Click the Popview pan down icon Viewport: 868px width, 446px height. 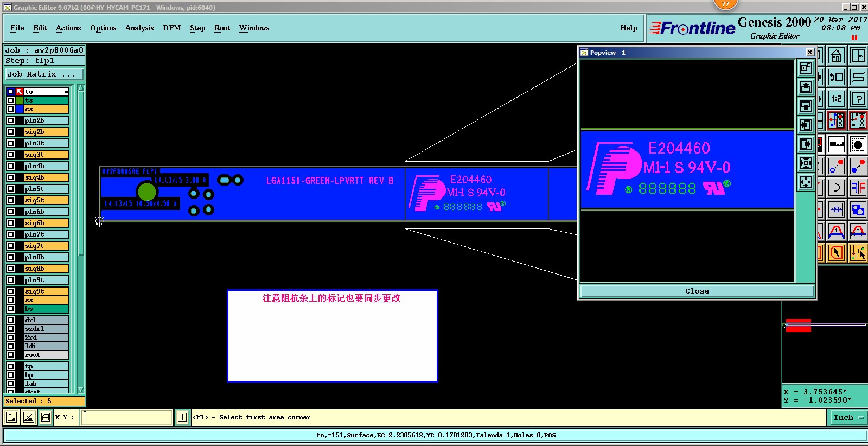[806, 106]
